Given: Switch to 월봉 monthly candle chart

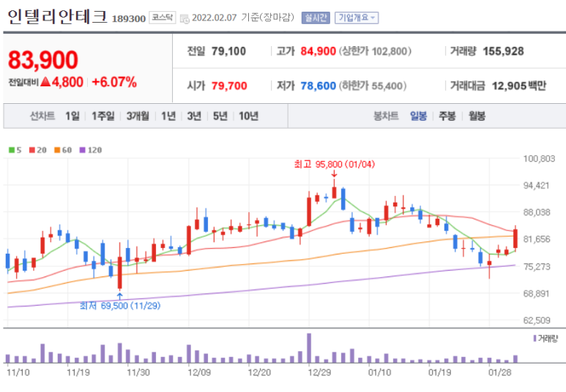Looking at the screenshot, I should point(477,116).
